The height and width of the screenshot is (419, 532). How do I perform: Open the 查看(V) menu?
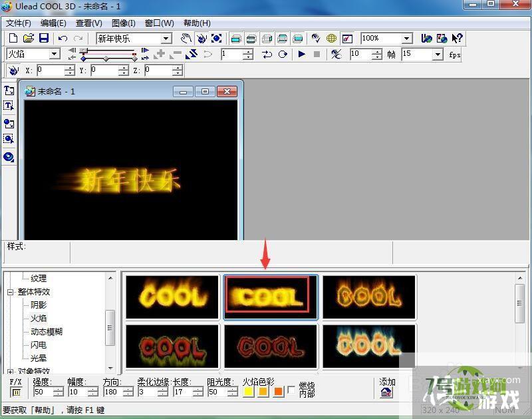click(x=89, y=23)
